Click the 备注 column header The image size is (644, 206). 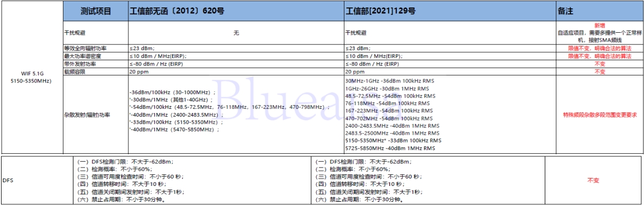point(600,11)
